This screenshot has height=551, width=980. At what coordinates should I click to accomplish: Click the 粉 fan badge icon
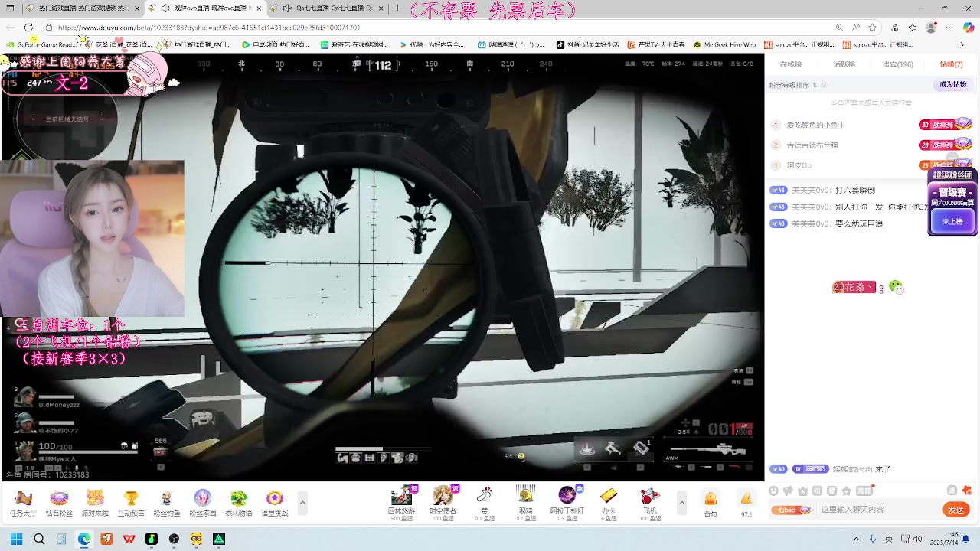(817, 491)
